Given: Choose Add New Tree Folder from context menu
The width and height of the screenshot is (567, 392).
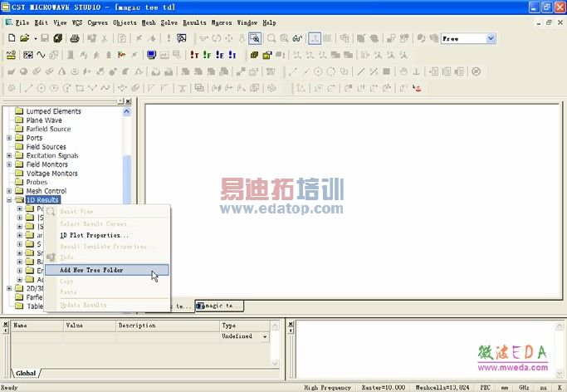Looking at the screenshot, I should point(107,270).
